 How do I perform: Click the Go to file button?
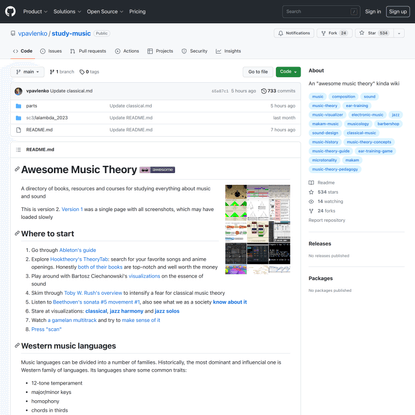coord(258,72)
